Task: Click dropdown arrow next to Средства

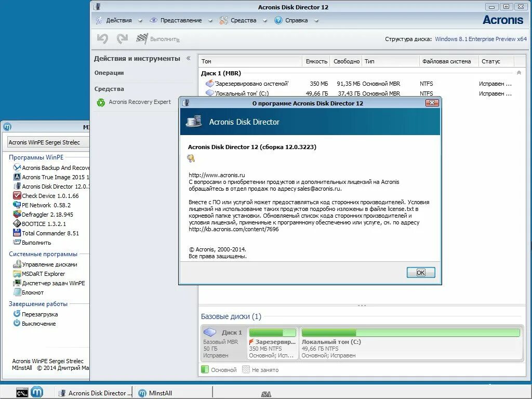Action: (x=265, y=21)
